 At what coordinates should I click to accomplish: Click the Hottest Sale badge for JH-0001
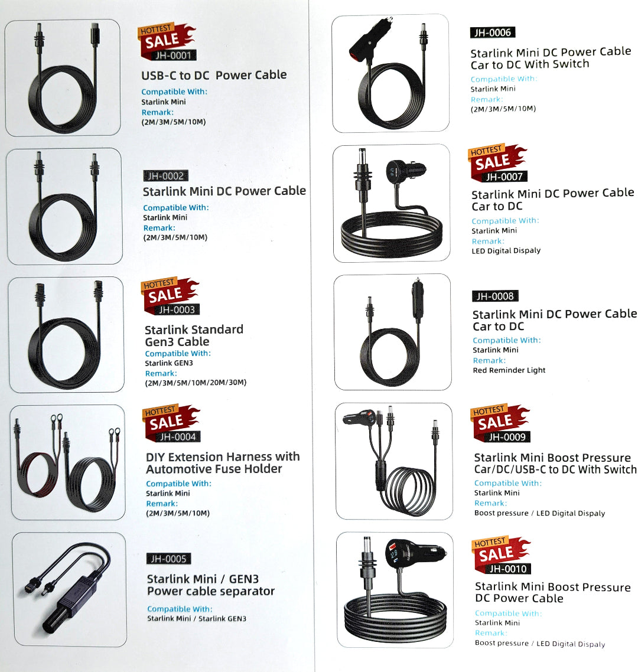167,42
